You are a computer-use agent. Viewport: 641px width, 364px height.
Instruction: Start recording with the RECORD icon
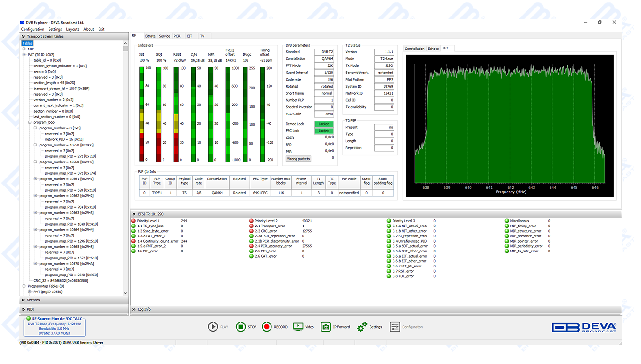coord(267,327)
